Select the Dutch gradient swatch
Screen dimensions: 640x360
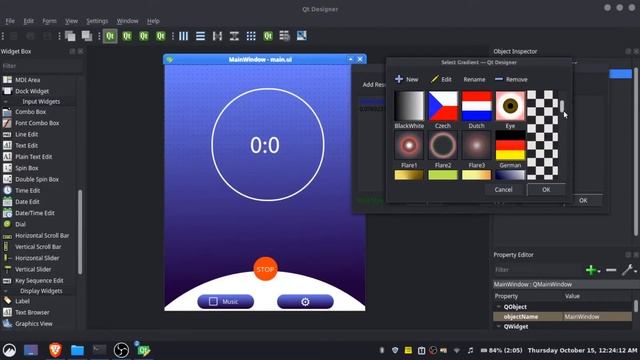pyautogui.click(x=477, y=106)
